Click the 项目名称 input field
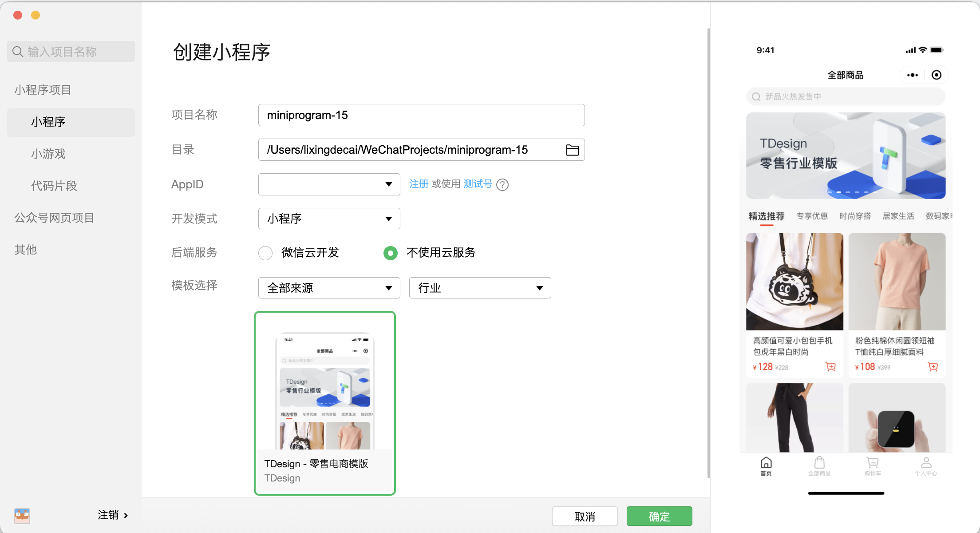The image size is (980, 533). 422,115
